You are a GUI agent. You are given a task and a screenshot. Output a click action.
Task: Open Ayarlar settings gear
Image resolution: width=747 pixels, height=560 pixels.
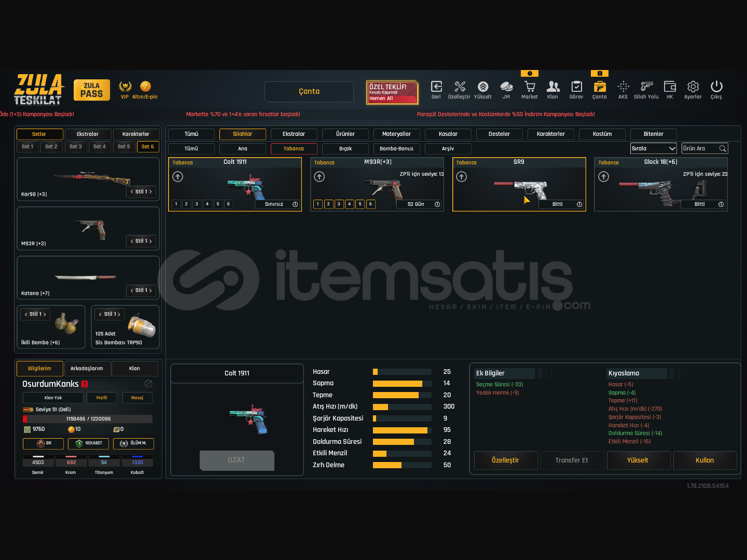point(693,87)
